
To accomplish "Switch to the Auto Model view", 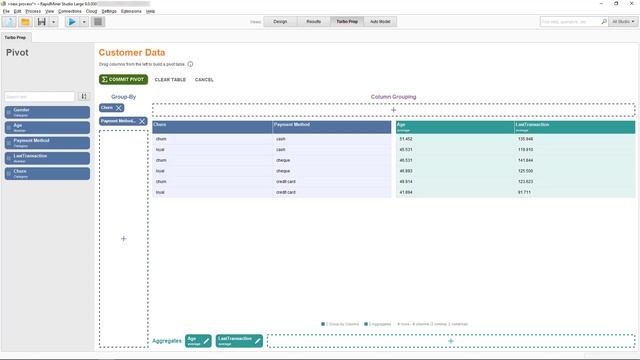I will tap(380, 22).
